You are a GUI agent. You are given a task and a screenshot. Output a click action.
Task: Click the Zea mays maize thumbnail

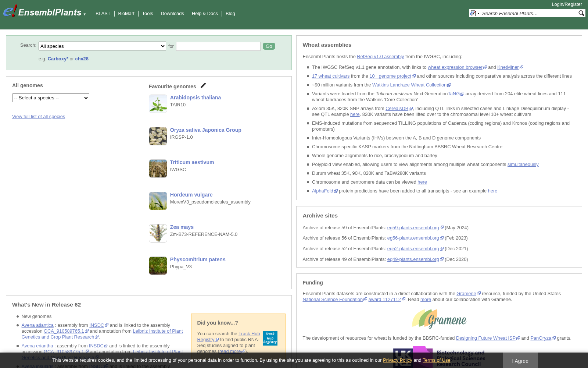(x=158, y=233)
